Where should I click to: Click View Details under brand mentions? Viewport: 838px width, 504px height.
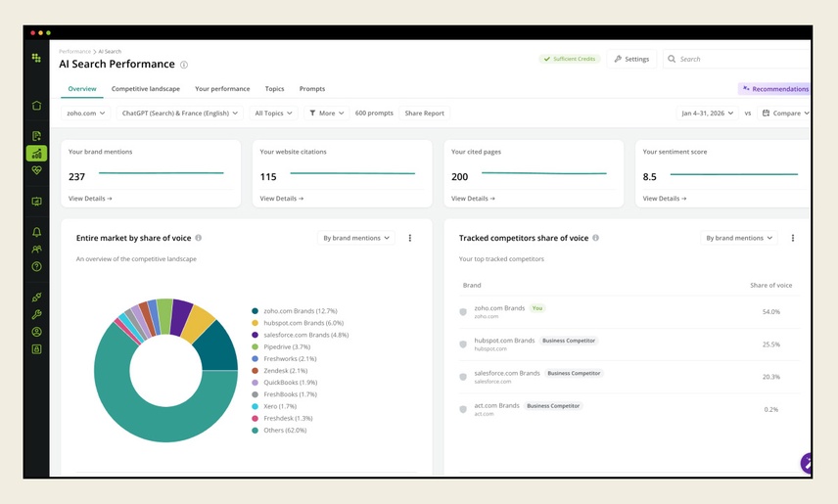pyautogui.click(x=90, y=199)
